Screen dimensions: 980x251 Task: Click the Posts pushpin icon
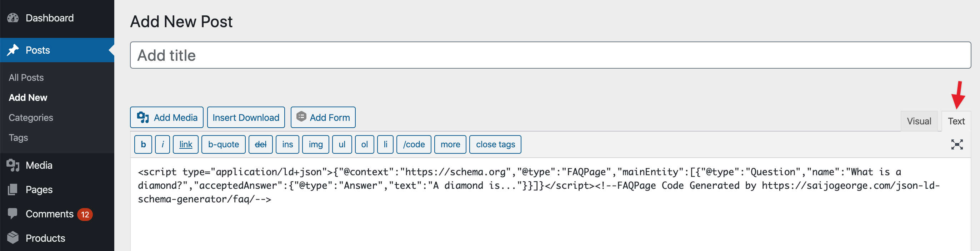point(13,50)
